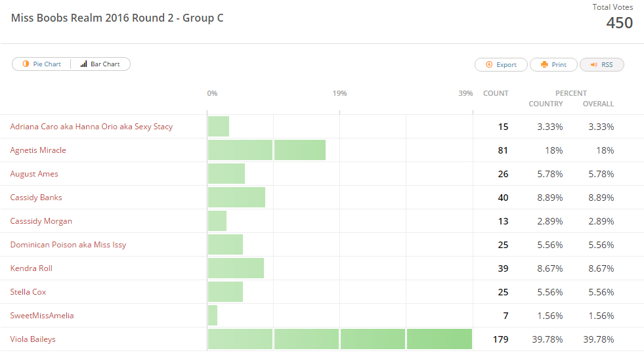Viewport: 644px width, 359px height.
Task: Open the Agnetis Miracle entry link
Action: 38,150
